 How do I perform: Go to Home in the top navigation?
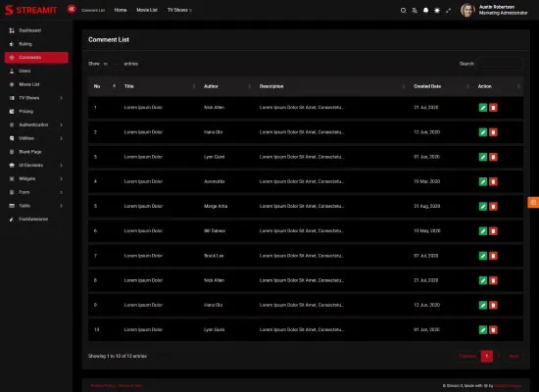pyautogui.click(x=121, y=10)
